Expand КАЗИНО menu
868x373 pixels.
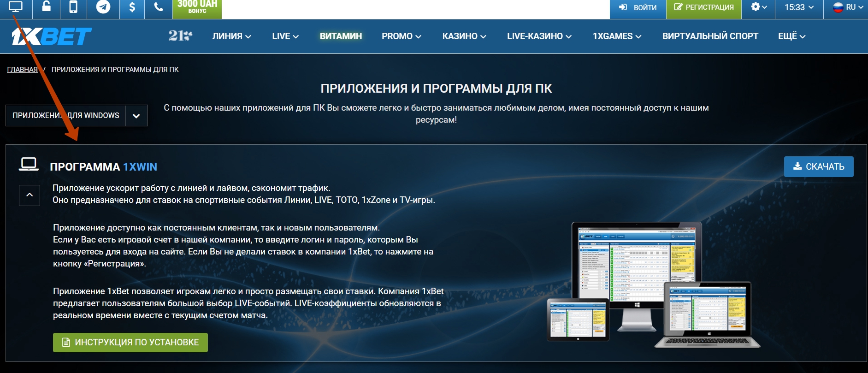(464, 36)
